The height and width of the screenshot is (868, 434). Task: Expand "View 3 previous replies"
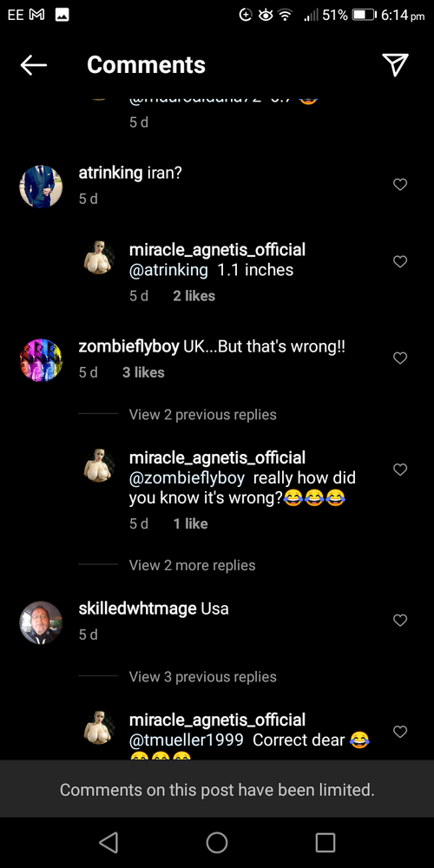pos(202,677)
